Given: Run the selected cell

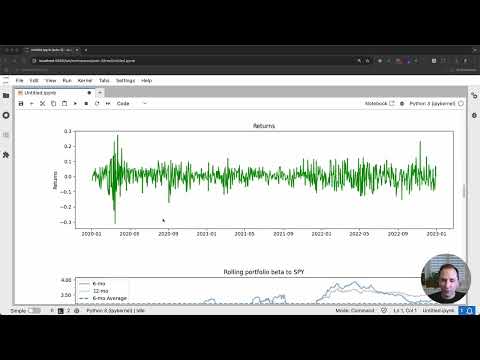Looking at the screenshot, I should click(x=75, y=104).
